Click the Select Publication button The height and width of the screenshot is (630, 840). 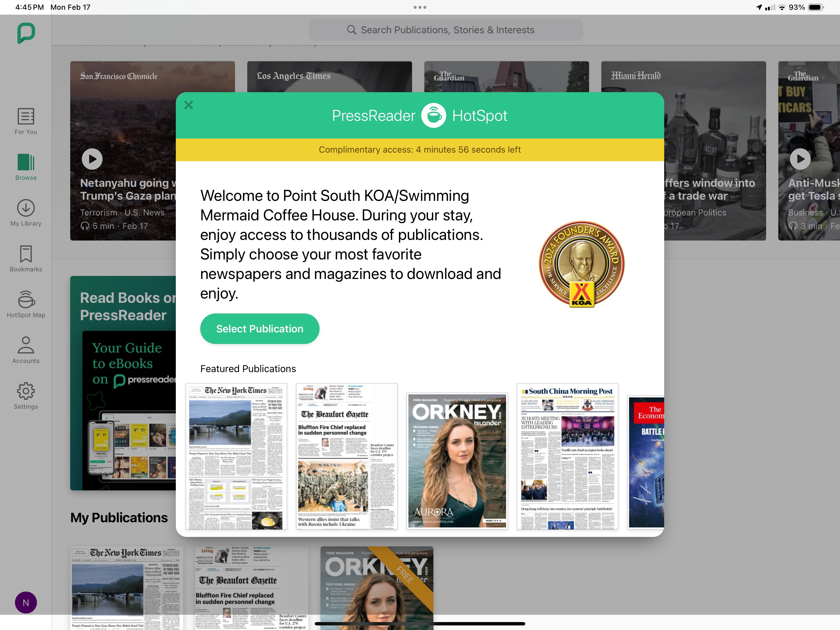click(x=260, y=329)
